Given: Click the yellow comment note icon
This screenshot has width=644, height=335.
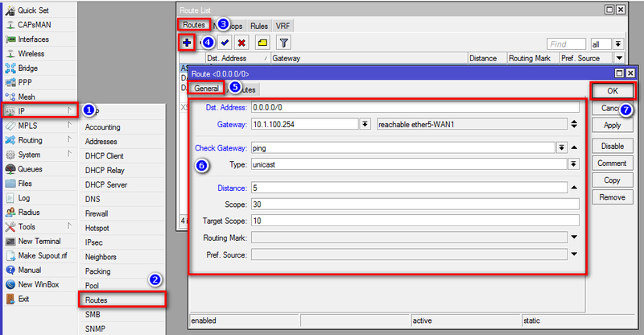Looking at the screenshot, I should (262, 43).
